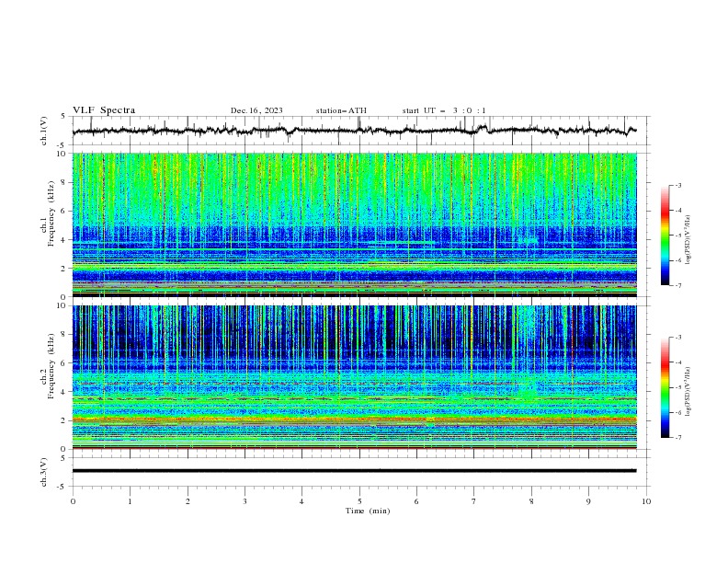This screenshot has width=728, height=563.
Task: Click ch.1 frequency axis tick label "6"
Action: (x=63, y=211)
